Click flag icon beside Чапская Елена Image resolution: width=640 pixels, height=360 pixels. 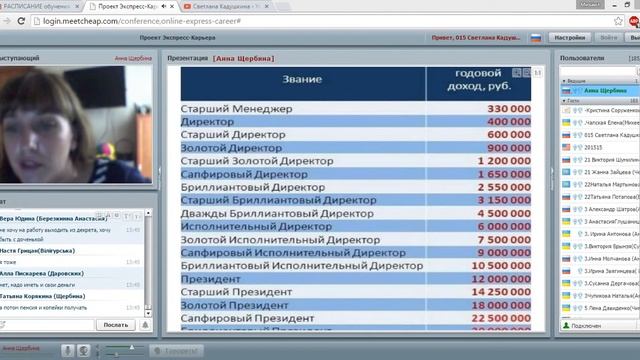tap(566, 122)
